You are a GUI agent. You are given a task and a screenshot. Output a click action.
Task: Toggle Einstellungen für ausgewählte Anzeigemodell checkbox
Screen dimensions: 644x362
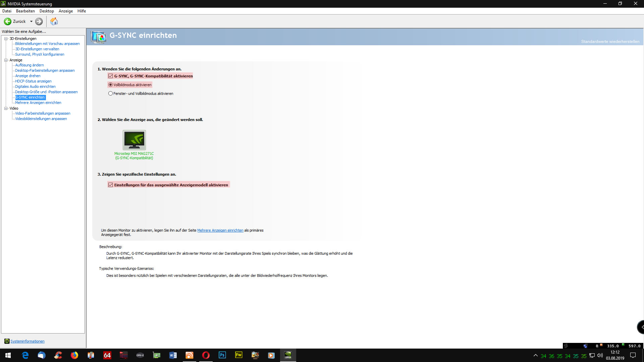click(x=110, y=185)
